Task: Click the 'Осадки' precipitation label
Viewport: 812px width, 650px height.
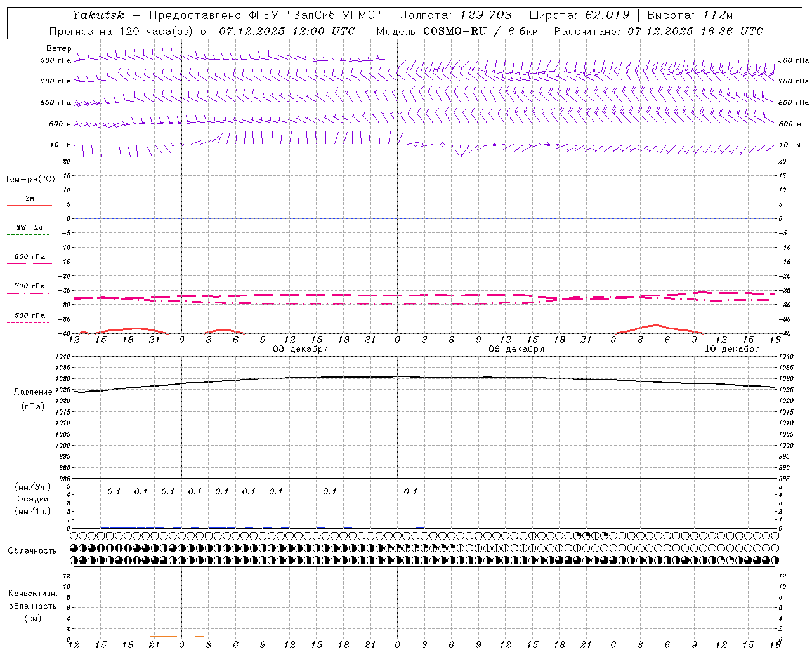Action: point(32,499)
